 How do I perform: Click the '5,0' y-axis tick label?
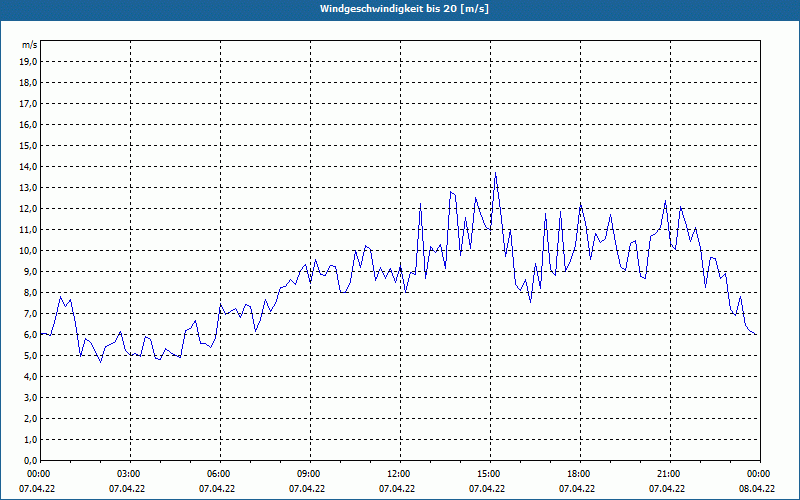point(31,356)
